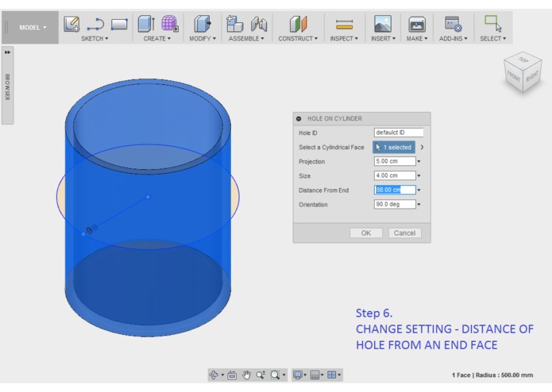Click the ViewCube FRONT face

[513, 75]
